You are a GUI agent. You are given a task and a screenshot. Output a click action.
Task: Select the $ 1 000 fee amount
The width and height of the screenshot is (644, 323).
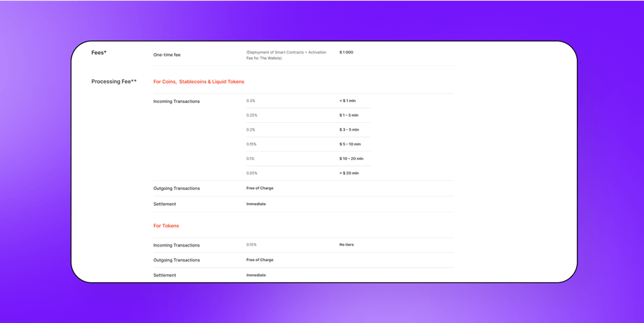pyautogui.click(x=346, y=52)
